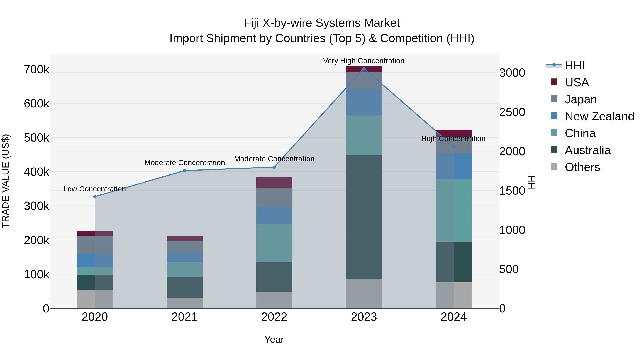Click the HHI line marker icon in legend
644x362 pixels.
[x=554, y=65]
